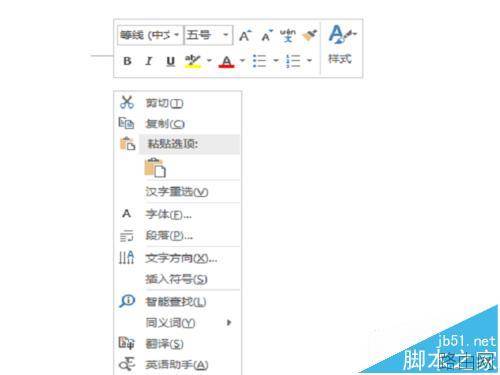
Task: Expand the 同义词 submenu arrow
Action: (x=229, y=322)
